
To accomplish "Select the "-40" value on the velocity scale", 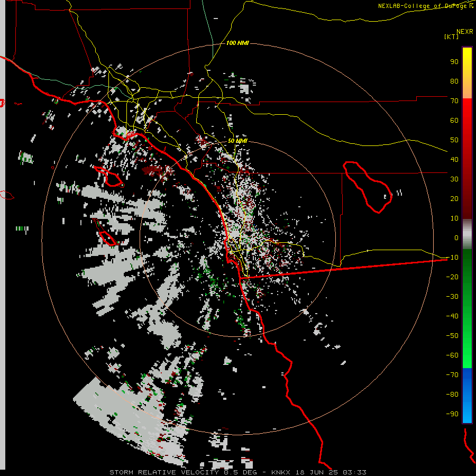I will click(452, 316).
